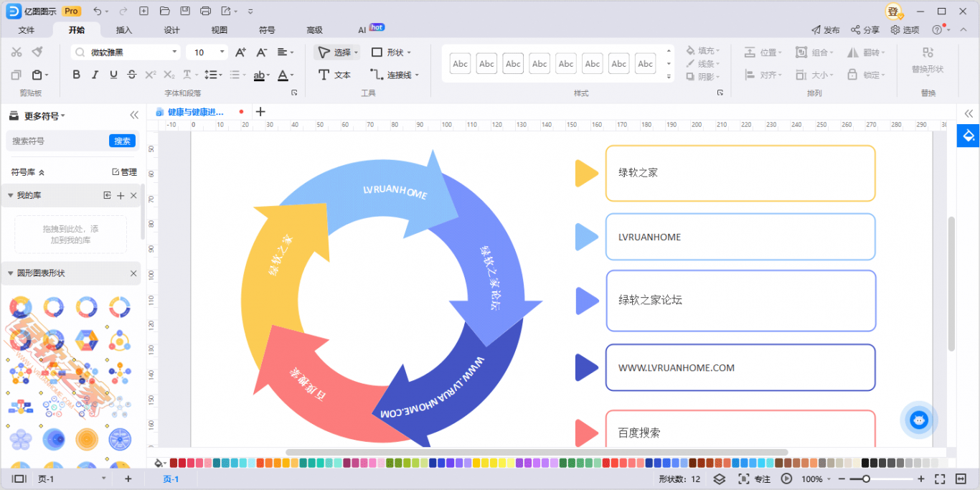Click the Increase font size icon
980x490 pixels.
(240, 52)
